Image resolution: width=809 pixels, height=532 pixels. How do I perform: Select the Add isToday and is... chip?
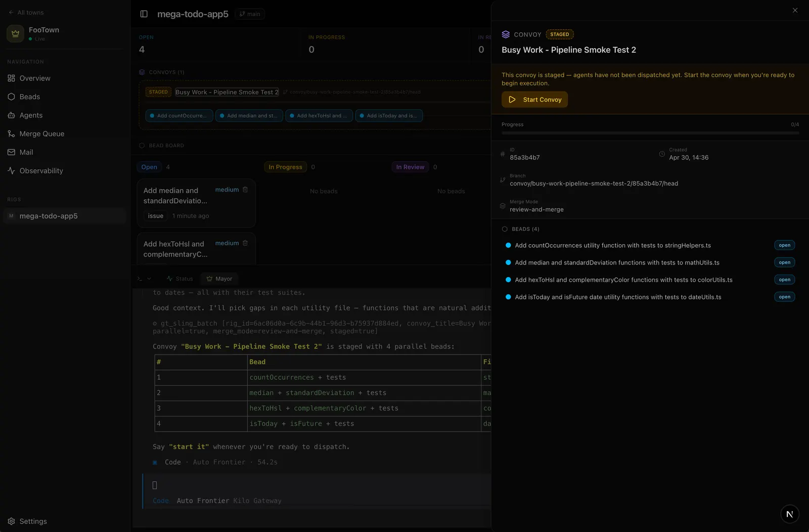click(x=389, y=116)
